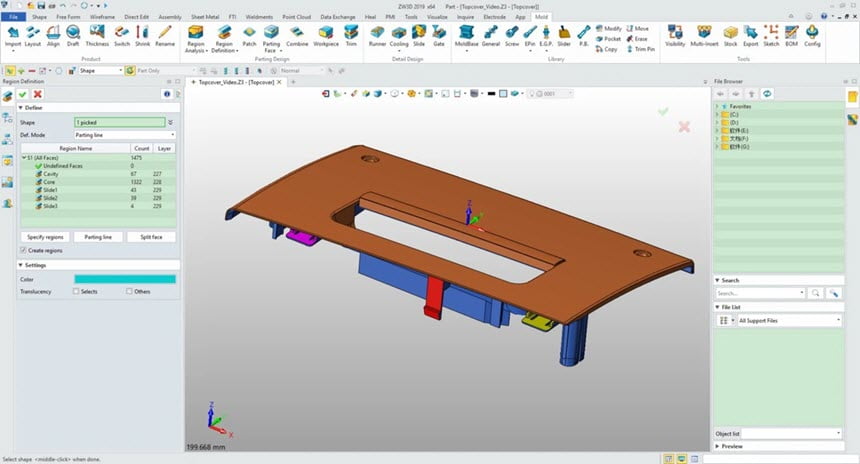860x464 pixels.
Task: Select the Runner tool
Action: (x=377, y=37)
